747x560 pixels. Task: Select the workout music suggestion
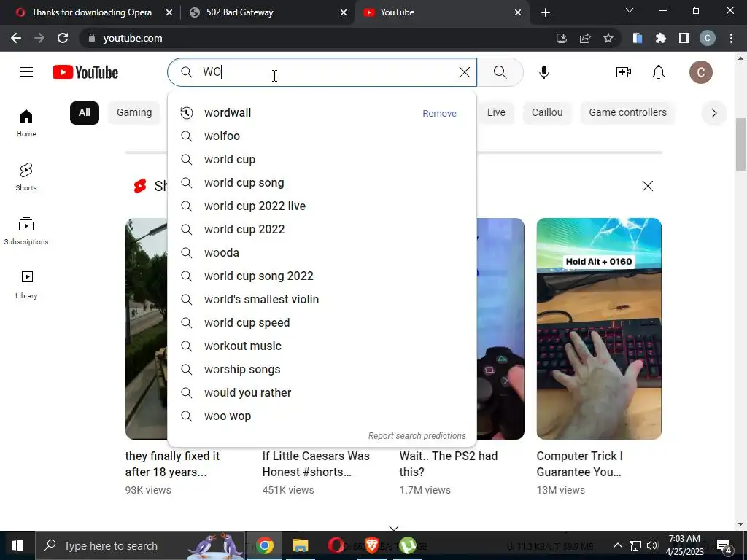click(x=322, y=346)
